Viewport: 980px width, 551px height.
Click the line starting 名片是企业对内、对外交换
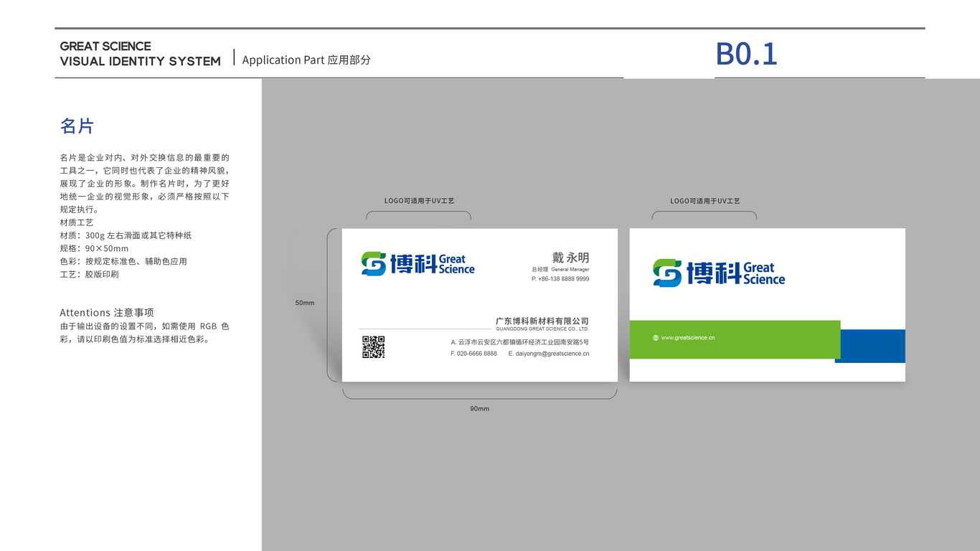(145, 157)
